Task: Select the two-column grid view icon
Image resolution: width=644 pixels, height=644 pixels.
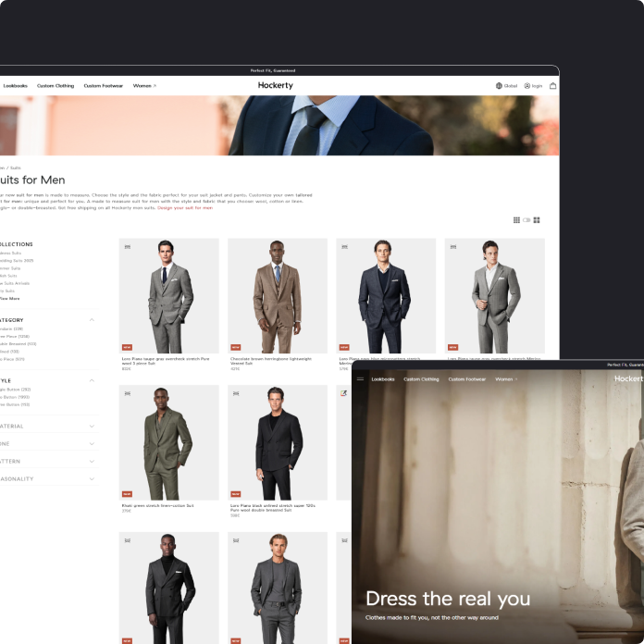Action: coord(537,220)
